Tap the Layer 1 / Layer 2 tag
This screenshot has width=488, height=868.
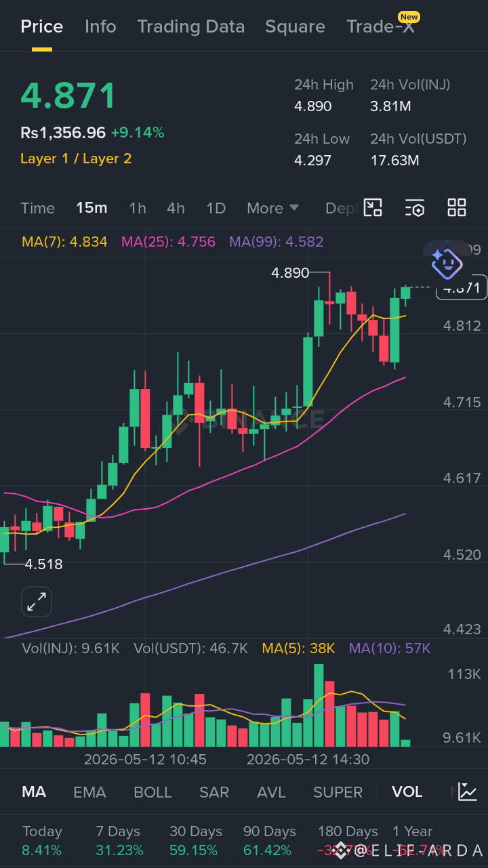pos(76,159)
